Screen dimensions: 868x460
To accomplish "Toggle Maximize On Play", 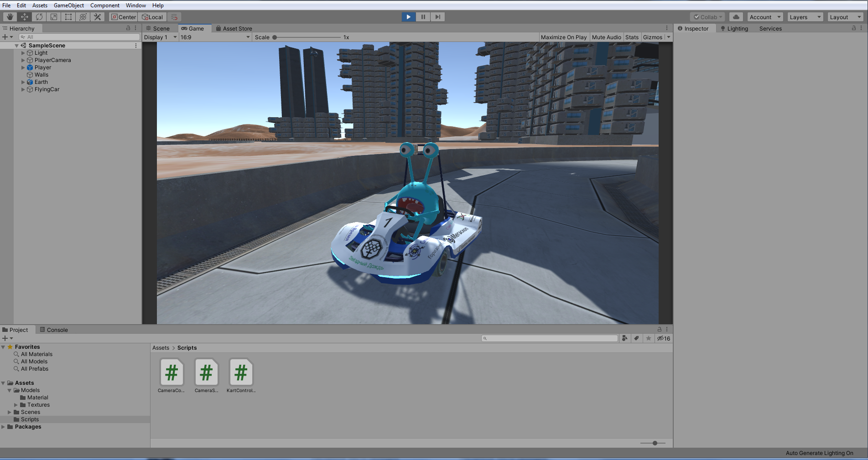I will 564,37.
